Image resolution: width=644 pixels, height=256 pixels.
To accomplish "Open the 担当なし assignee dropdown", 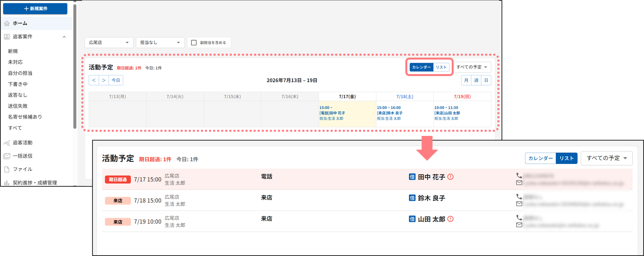I will (x=160, y=42).
